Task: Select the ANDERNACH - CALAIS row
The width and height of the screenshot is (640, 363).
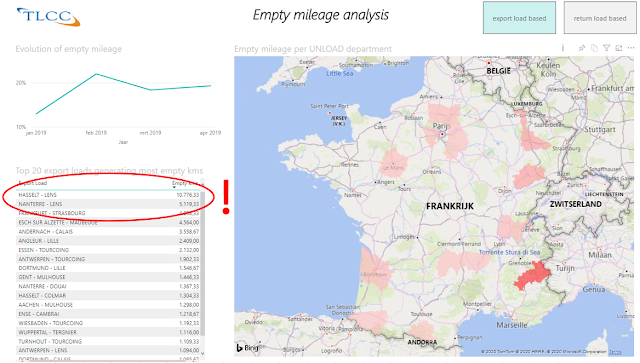Action: [x=108, y=232]
